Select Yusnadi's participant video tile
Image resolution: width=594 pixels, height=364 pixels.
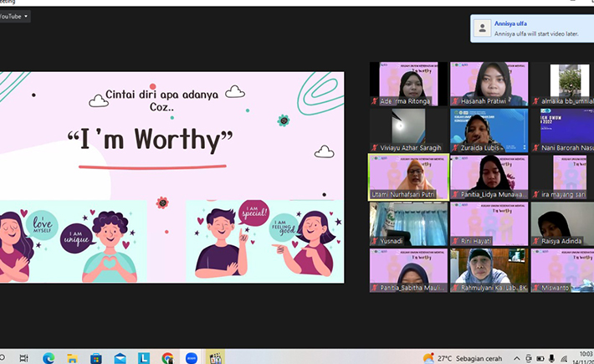[407, 223]
